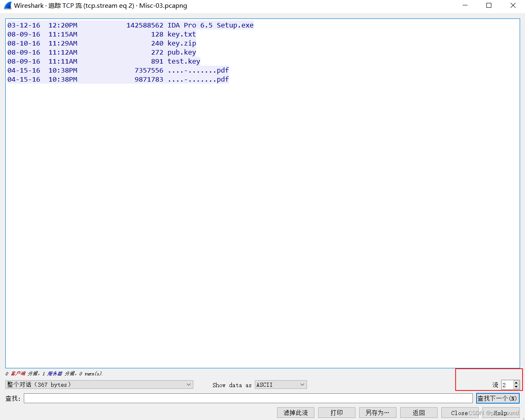Click the Wireshark fin icon in title bar
This screenshot has width=525, height=420.
click(x=7, y=5)
